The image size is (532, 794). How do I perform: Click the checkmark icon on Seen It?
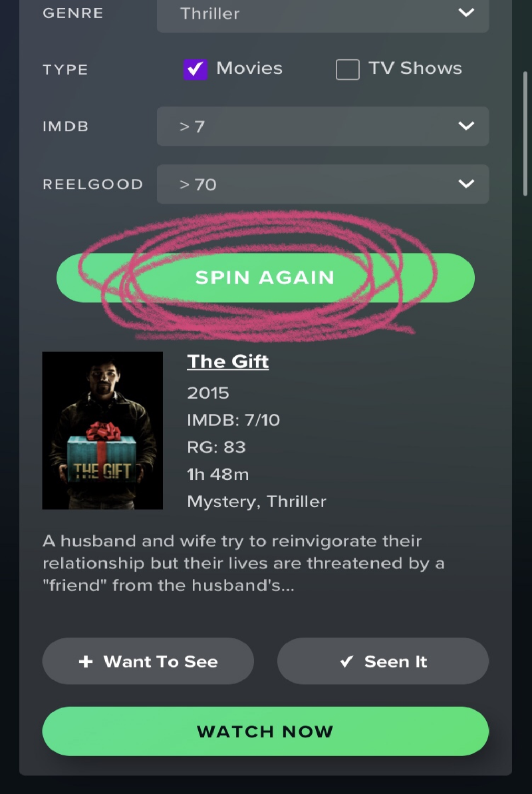tap(346, 662)
